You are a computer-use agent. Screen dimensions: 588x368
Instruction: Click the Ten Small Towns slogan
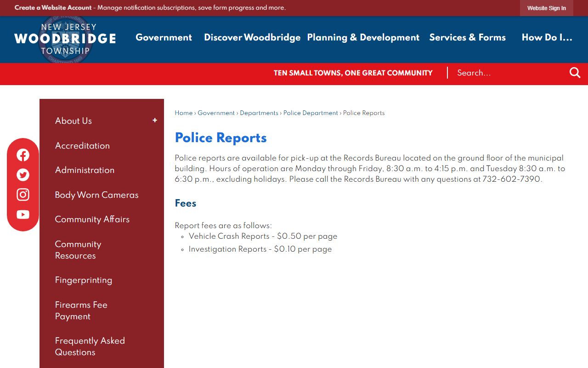(x=353, y=73)
